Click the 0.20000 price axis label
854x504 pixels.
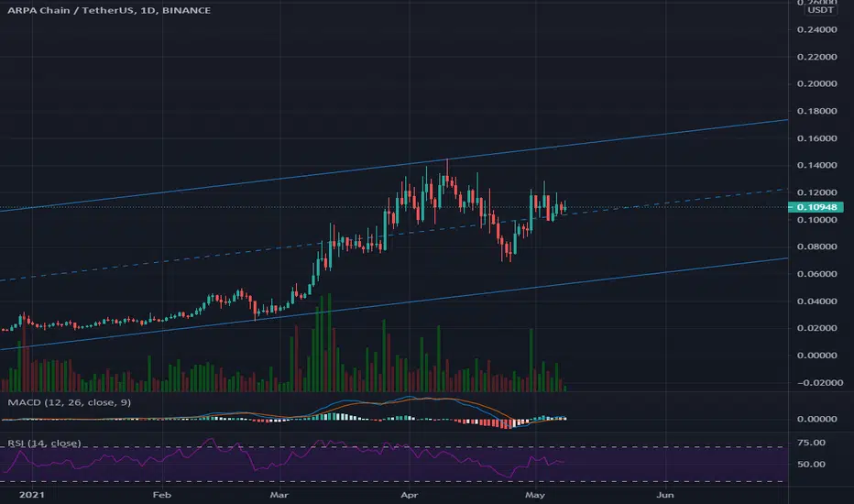[x=817, y=83]
